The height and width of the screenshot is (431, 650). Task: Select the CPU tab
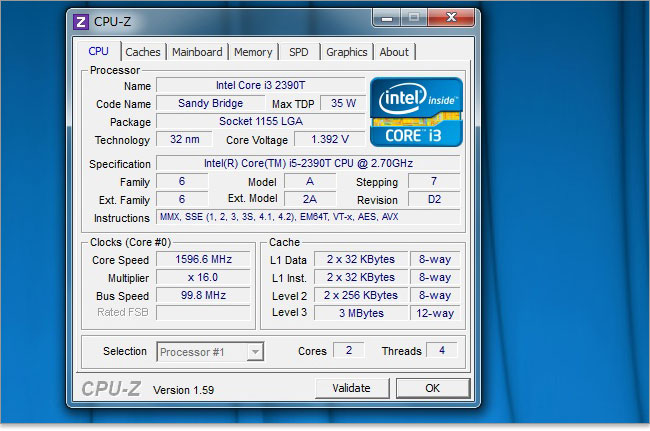coord(99,51)
